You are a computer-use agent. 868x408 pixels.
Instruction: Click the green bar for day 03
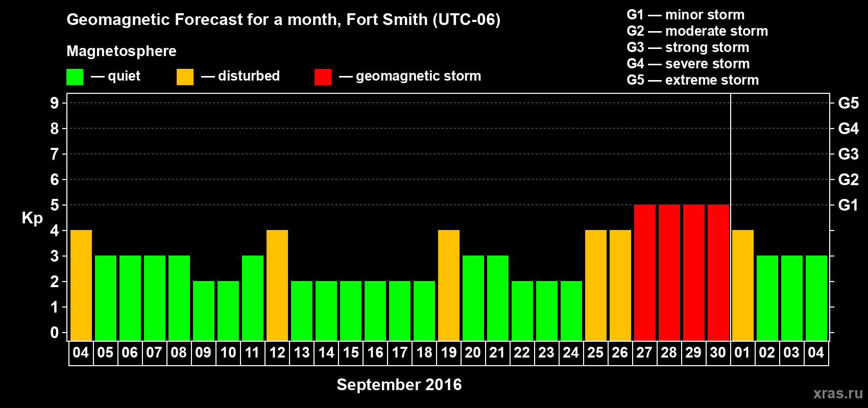792,298
